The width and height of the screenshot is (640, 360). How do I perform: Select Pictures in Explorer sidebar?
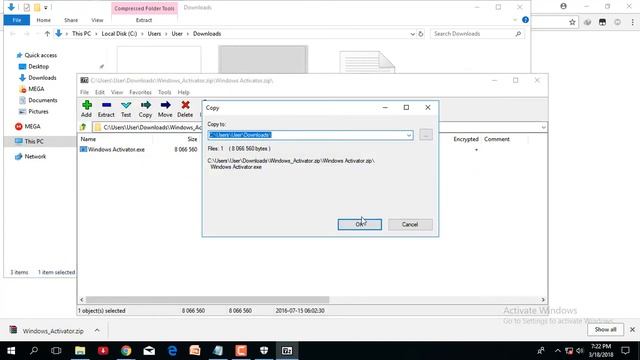pyautogui.click(x=38, y=111)
